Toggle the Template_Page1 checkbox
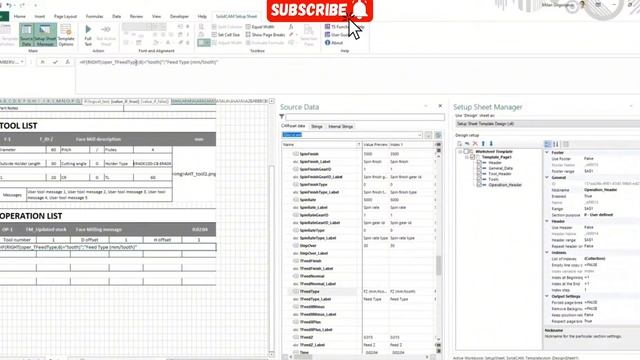The image size is (640, 360). coord(473,157)
